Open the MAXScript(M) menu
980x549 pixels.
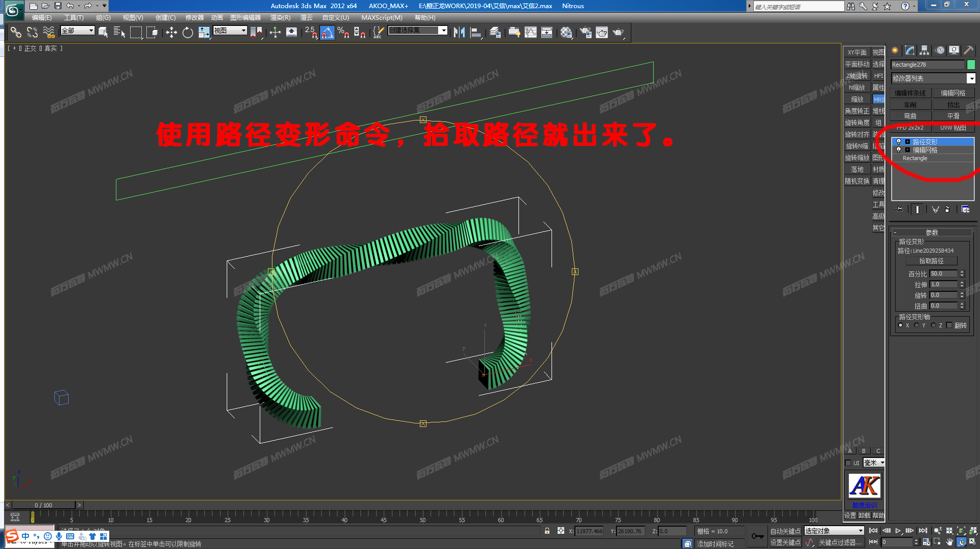[382, 18]
